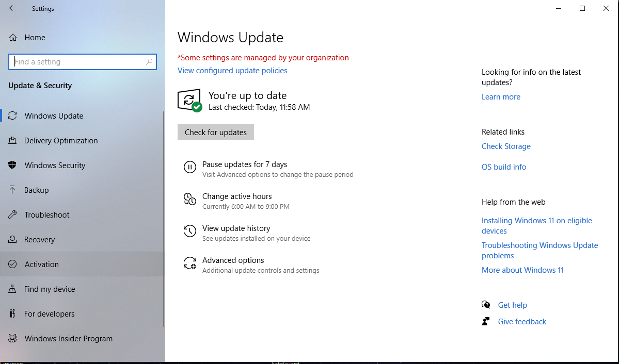
Task: Click the Check for updates button
Action: 216,132
